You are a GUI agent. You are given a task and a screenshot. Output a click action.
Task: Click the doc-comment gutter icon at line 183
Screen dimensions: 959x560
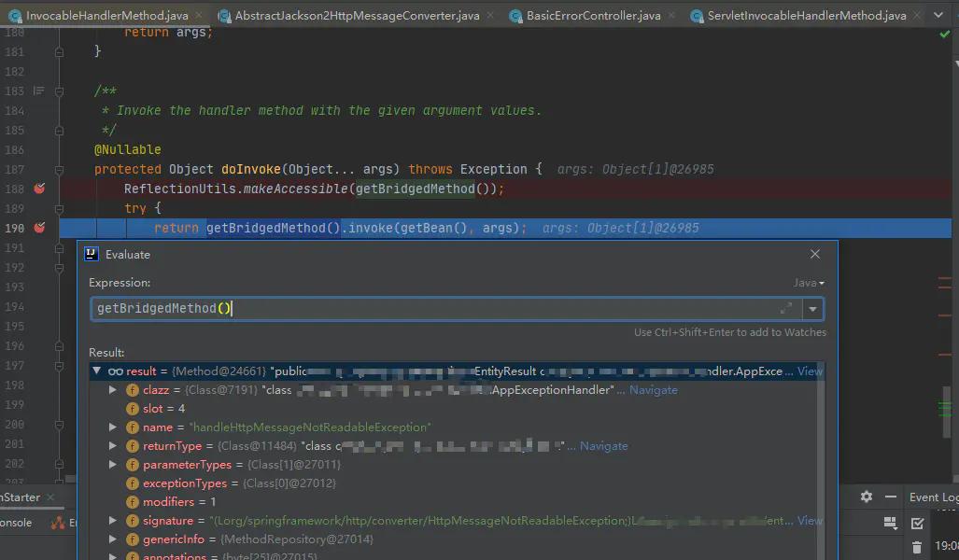point(38,91)
